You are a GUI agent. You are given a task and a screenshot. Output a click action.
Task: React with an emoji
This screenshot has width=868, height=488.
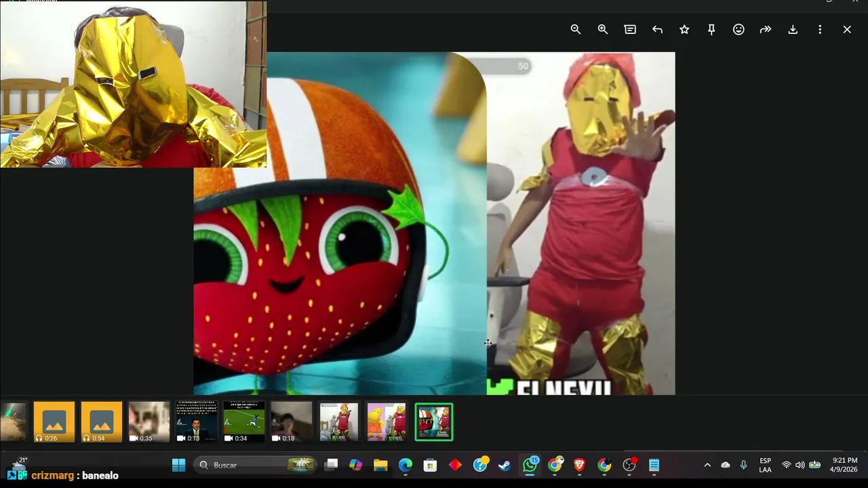click(x=738, y=30)
